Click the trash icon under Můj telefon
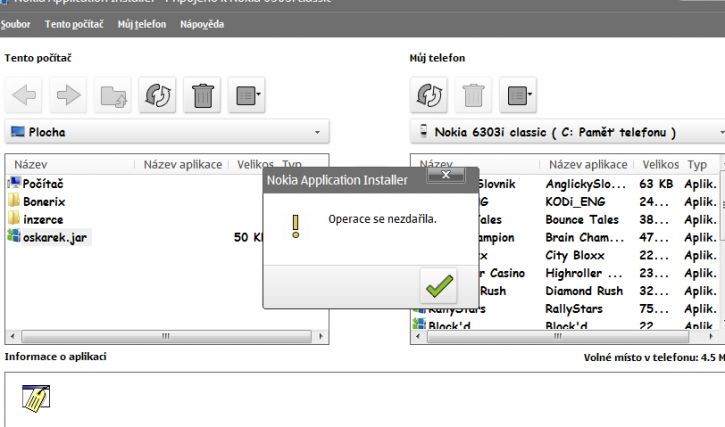This screenshot has height=427, width=725. tap(473, 95)
